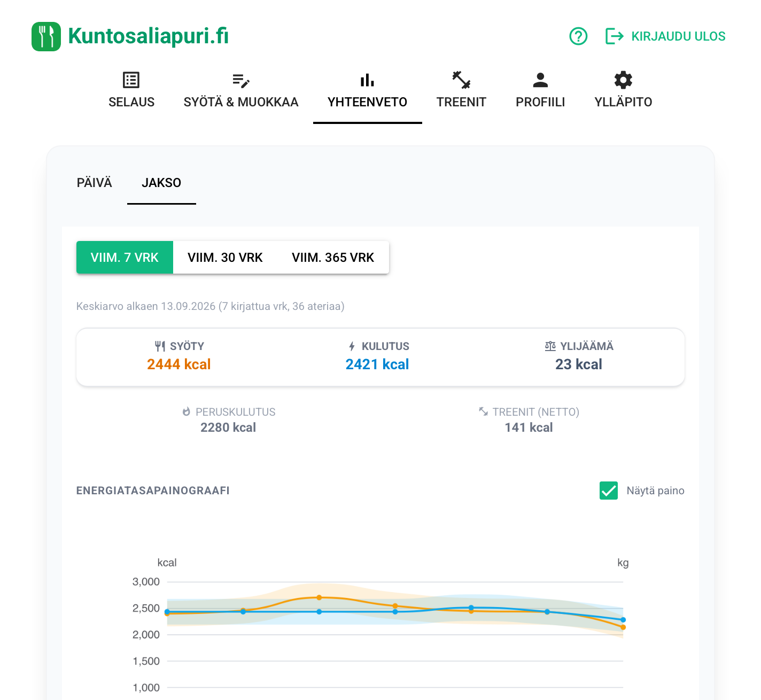Click the Ylläpito gear icon
The width and height of the screenshot is (761, 700).
pyautogui.click(x=623, y=80)
